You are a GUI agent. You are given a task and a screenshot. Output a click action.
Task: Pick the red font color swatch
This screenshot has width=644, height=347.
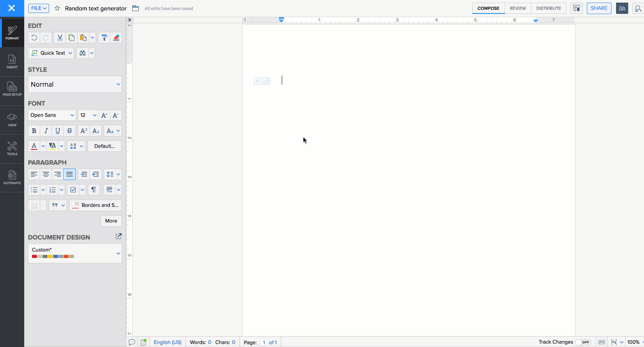point(34,146)
